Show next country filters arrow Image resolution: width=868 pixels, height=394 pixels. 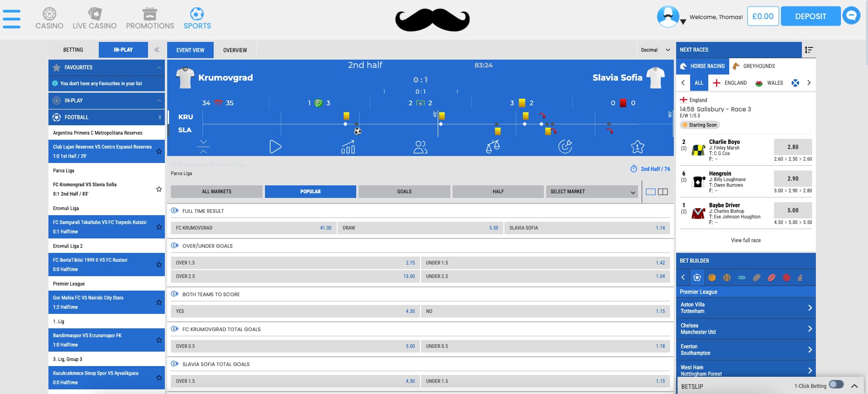point(809,83)
